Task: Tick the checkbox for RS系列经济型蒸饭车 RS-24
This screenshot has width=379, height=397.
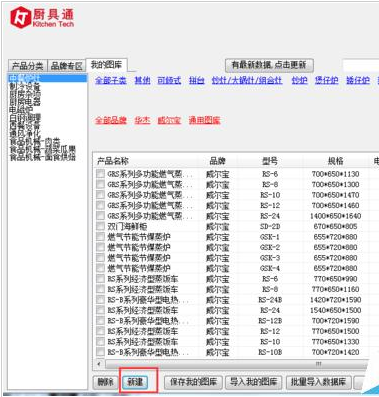Action: [x=100, y=310]
